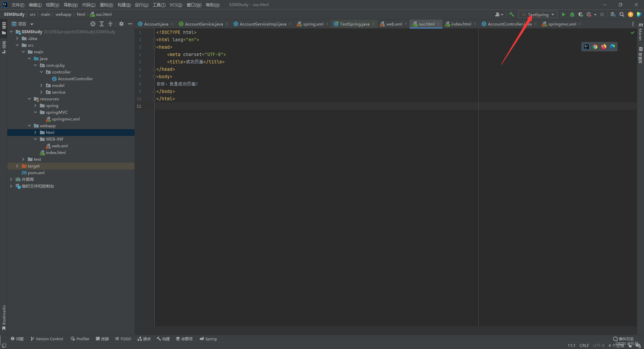644x349 pixels.
Task: Open the Spring tool window
Action: (x=208, y=339)
